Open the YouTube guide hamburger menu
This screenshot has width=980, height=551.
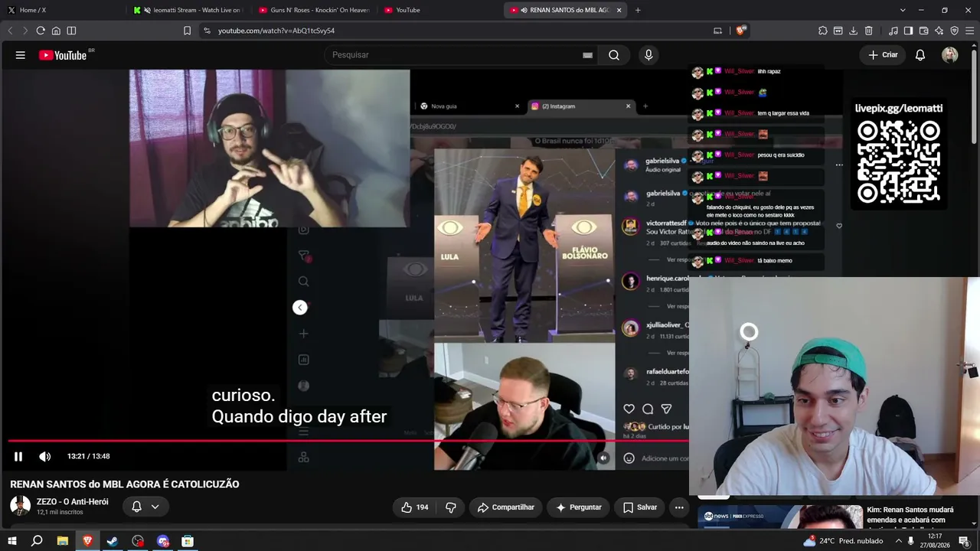click(x=21, y=55)
